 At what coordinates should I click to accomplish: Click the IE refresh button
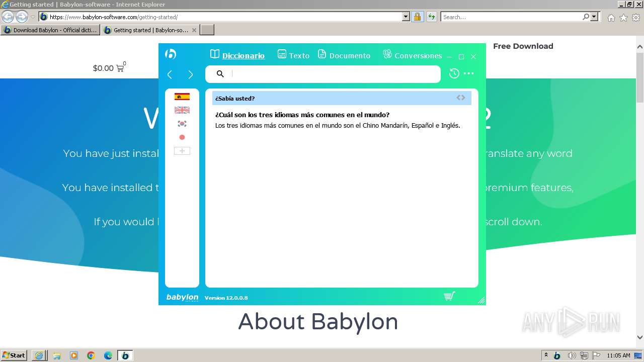[431, 17]
